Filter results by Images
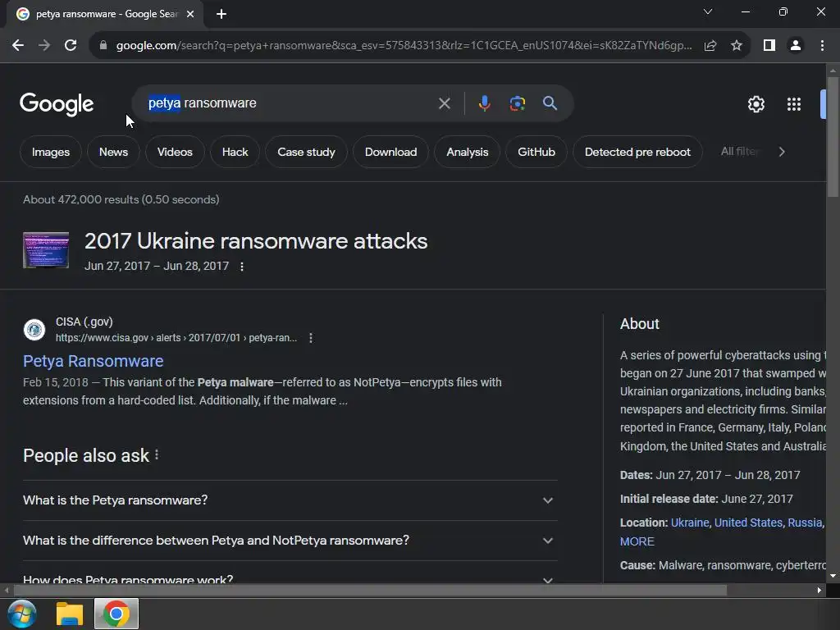This screenshot has height=630, width=840. (51, 152)
